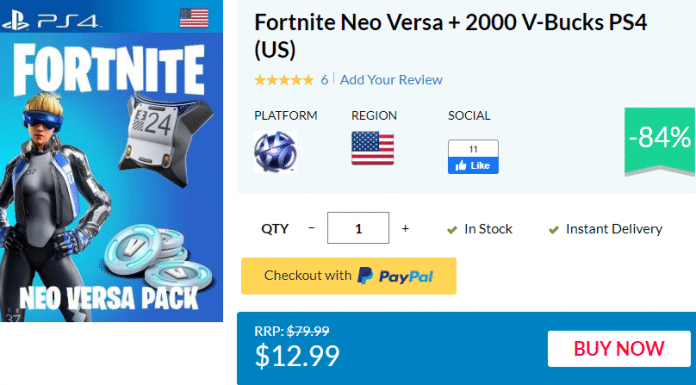
Task: Checkout with PayPal button
Action: [348, 276]
